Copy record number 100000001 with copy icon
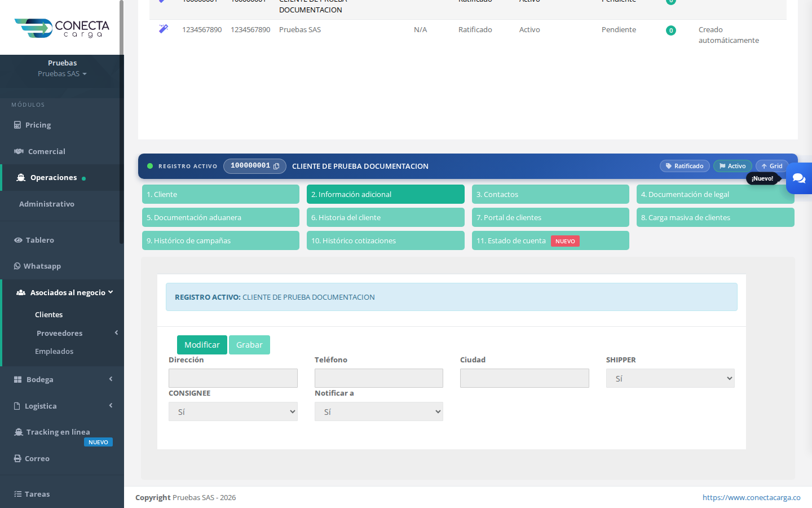This screenshot has width=812, height=508. pyautogui.click(x=276, y=166)
